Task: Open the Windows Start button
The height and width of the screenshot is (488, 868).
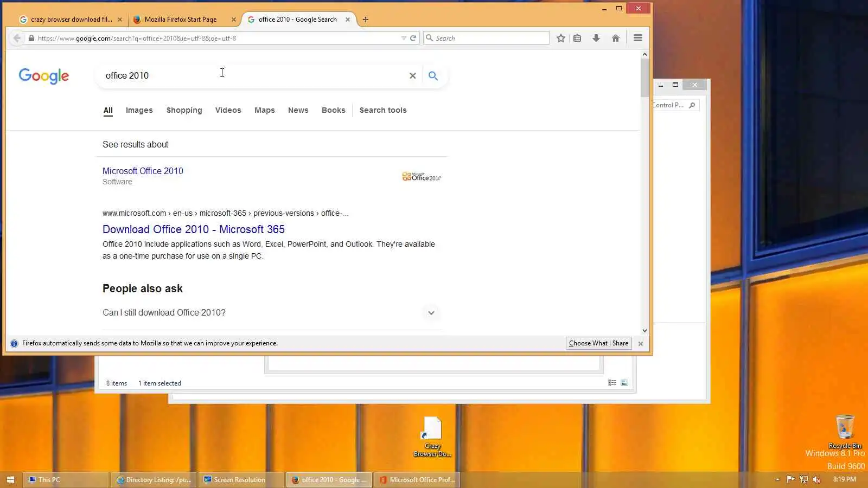Action: 10,480
